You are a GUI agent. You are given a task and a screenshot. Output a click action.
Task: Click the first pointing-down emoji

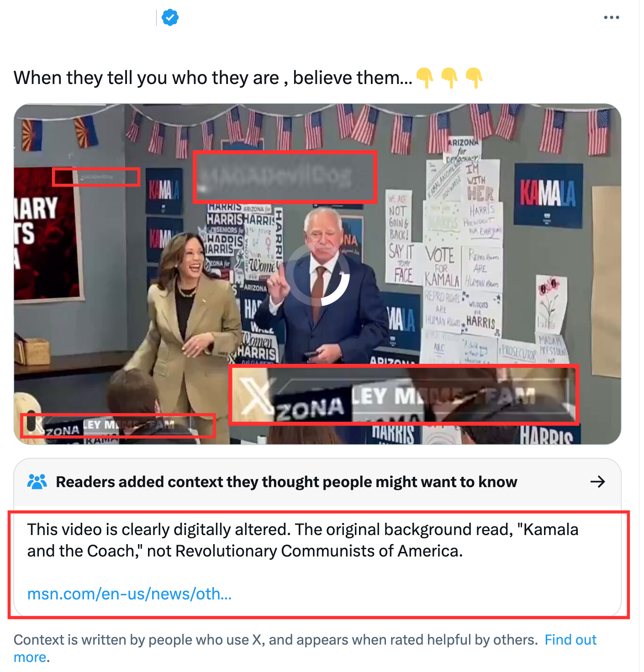coord(425,78)
